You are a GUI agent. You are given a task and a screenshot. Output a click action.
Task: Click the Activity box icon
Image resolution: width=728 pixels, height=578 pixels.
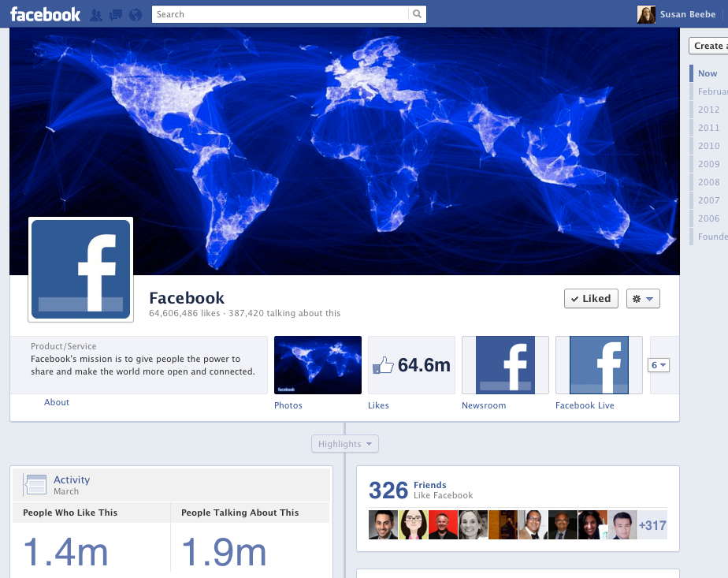coord(35,485)
